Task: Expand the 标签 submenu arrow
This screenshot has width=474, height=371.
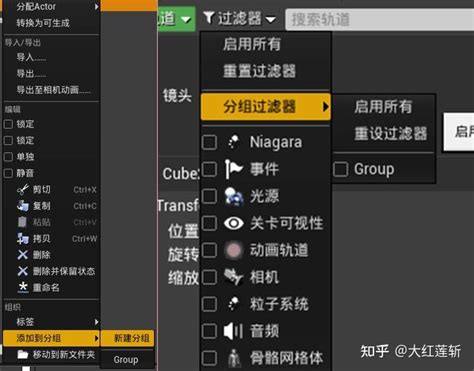Action: [96, 322]
